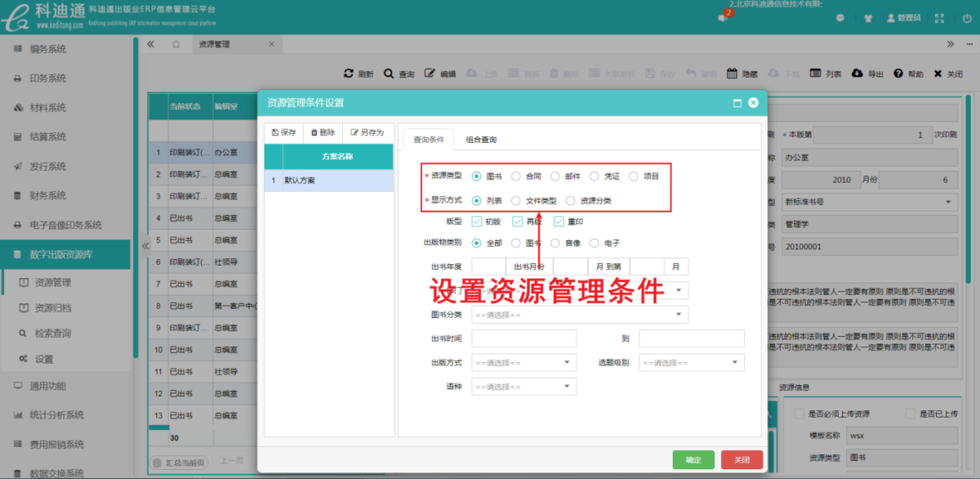Tick the 是否必须上传资源 checkbox

800,414
